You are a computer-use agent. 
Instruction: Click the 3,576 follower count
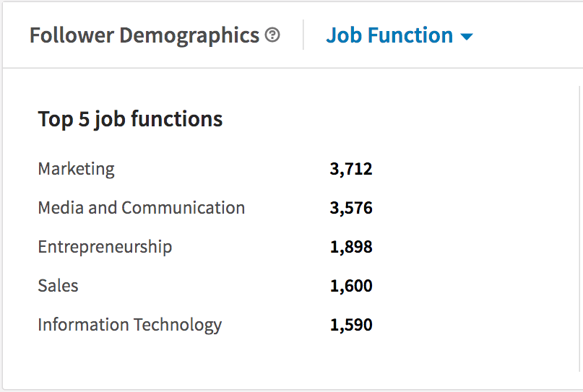[x=351, y=208]
